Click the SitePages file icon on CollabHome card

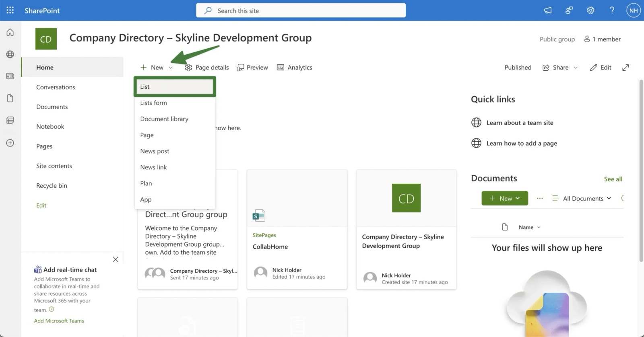click(x=259, y=216)
